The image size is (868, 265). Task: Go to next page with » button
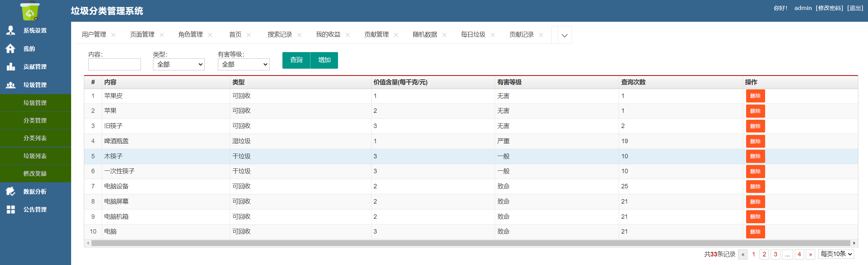pos(810,254)
